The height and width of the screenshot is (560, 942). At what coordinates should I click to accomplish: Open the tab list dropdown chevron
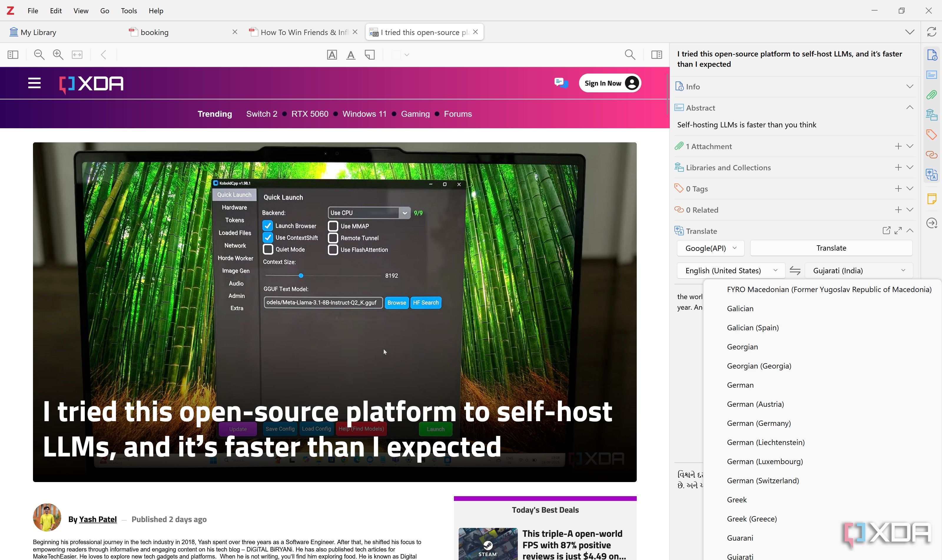tap(910, 32)
